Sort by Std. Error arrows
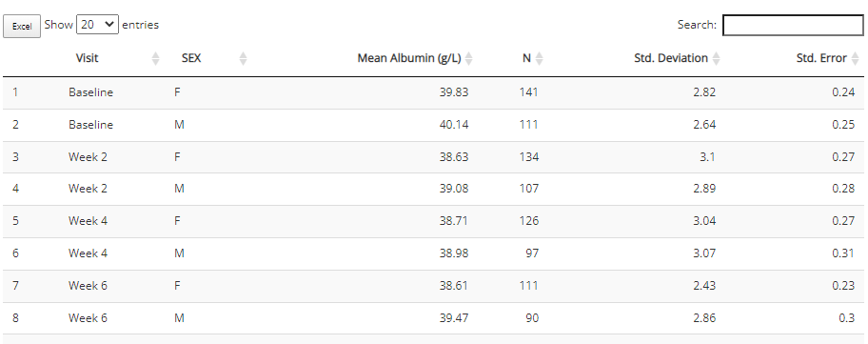868x344 pixels. pyautogui.click(x=856, y=58)
